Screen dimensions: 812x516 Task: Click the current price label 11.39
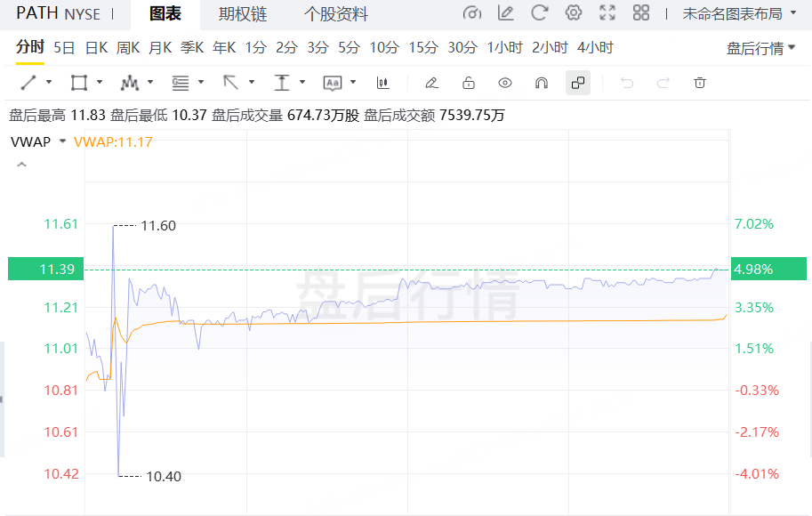click(44, 269)
